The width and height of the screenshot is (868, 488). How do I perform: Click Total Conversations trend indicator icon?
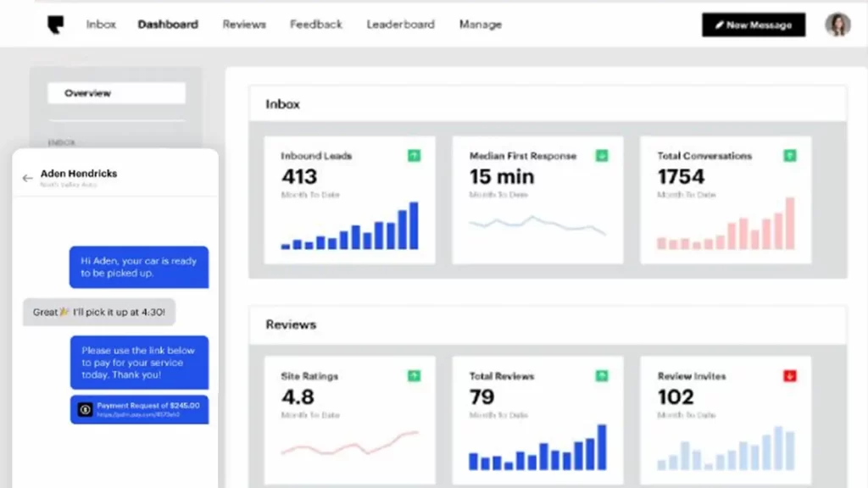pyautogui.click(x=789, y=156)
